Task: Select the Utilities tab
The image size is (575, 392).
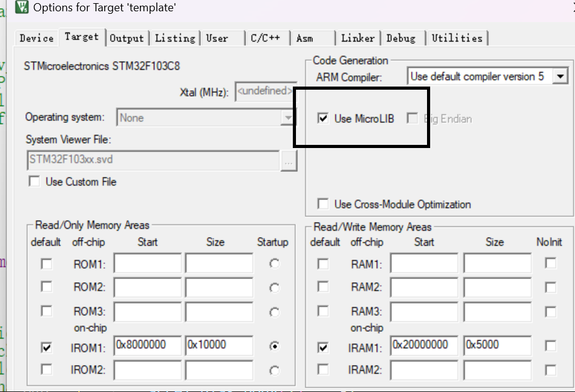Action: [x=457, y=38]
